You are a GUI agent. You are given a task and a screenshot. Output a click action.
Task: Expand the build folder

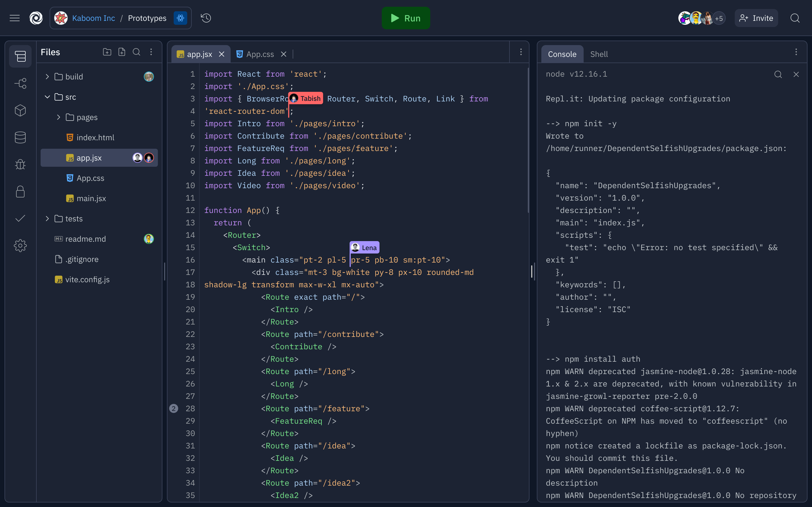coord(47,77)
